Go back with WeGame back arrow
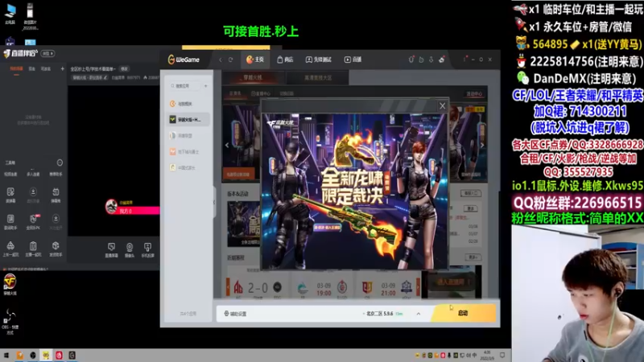 [221, 60]
